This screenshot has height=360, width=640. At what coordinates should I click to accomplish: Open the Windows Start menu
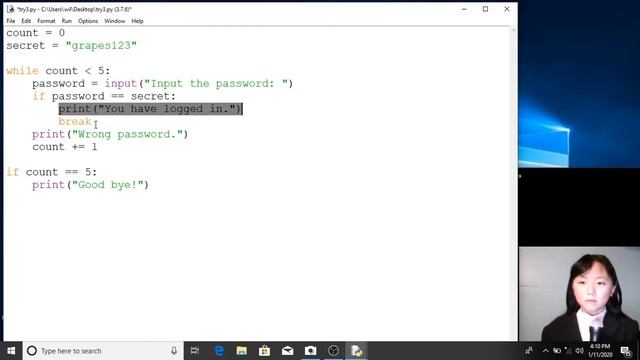pos(11,351)
